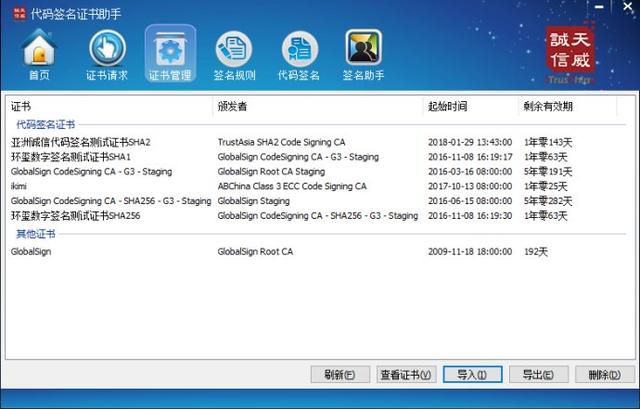Click the 诚信天威 TrustAsia logo

(x=570, y=55)
